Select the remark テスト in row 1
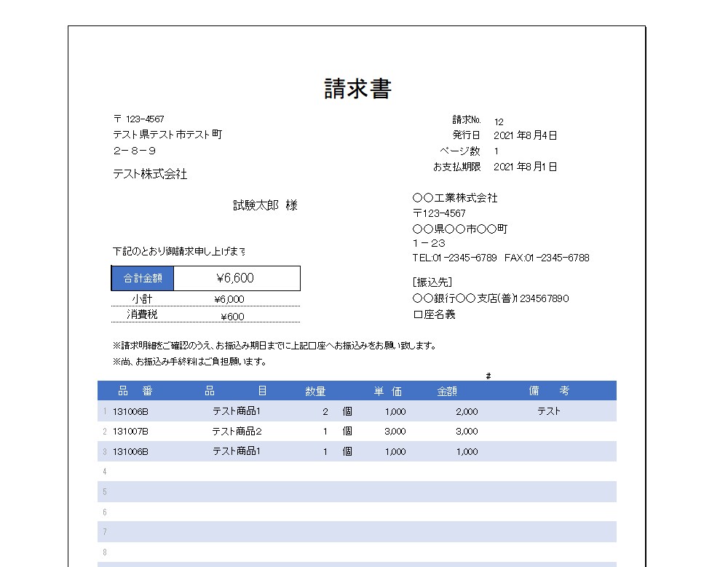 point(549,411)
